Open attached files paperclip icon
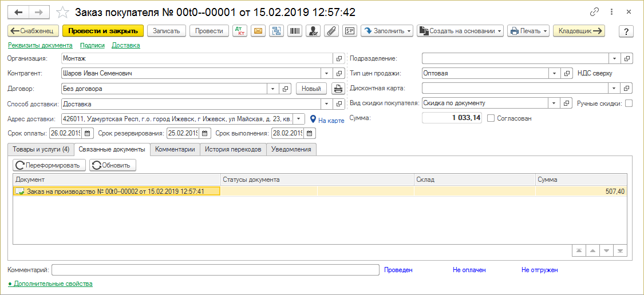 (x=331, y=31)
